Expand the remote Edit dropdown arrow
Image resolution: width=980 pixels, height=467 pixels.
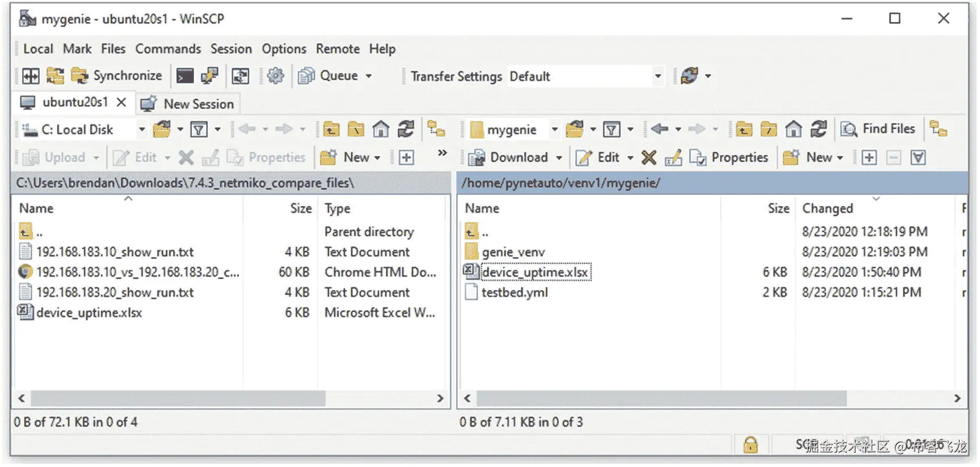(x=630, y=158)
